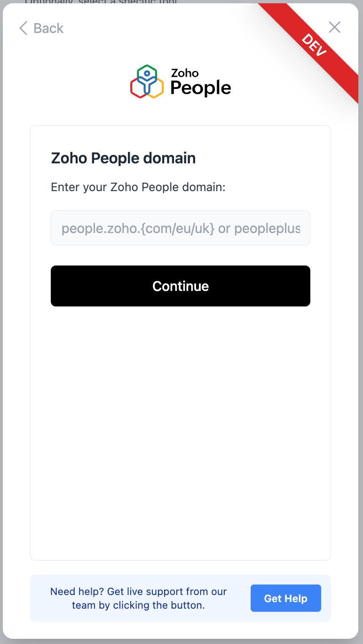Close the dialog with the X icon
This screenshot has height=644, width=363.
click(x=334, y=27)
